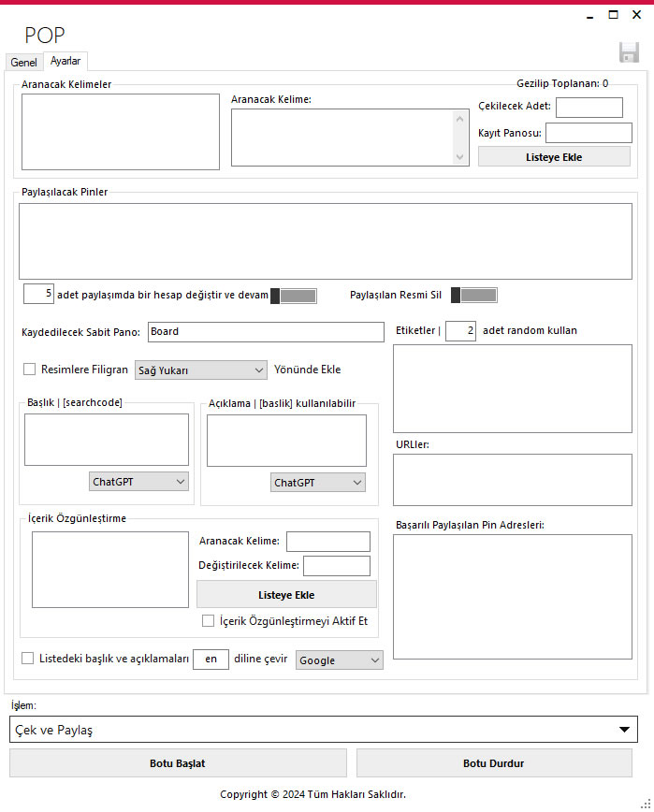Viewport: 654px width, 812px height.
Task: Click the Kaydedilecek Sabit Pano Board field
Action: pos(266,332)
